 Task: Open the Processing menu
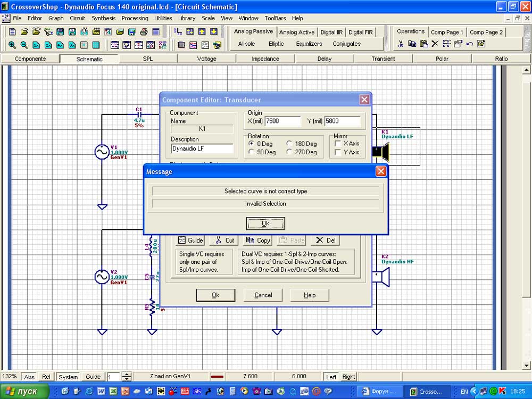[135, 18]
